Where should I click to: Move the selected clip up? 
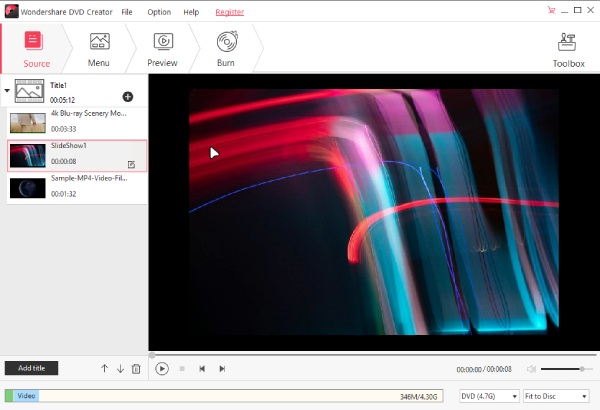coord(104,368)
